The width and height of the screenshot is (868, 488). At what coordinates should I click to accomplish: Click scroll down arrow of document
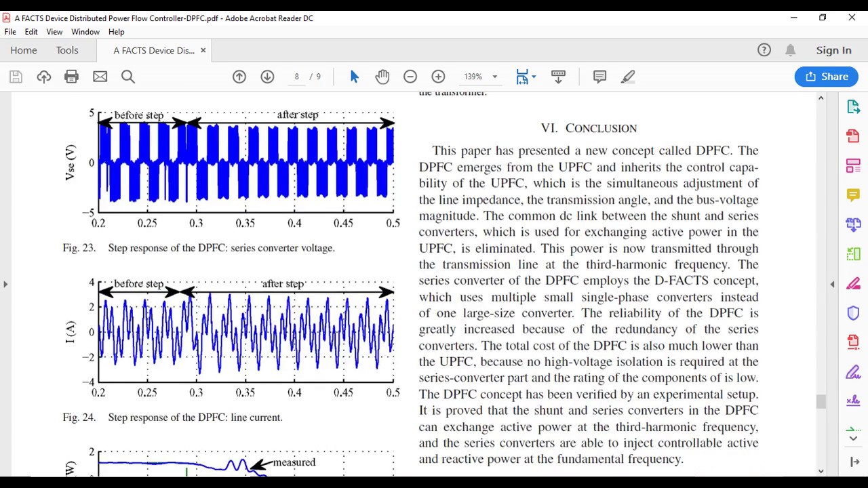pos(821,471)
